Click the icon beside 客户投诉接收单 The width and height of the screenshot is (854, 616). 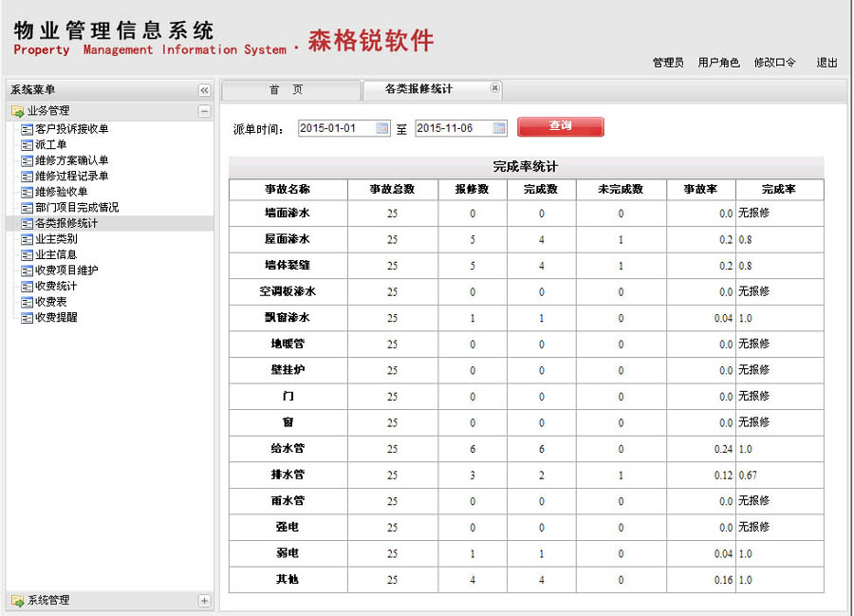(x=27, y=129)
